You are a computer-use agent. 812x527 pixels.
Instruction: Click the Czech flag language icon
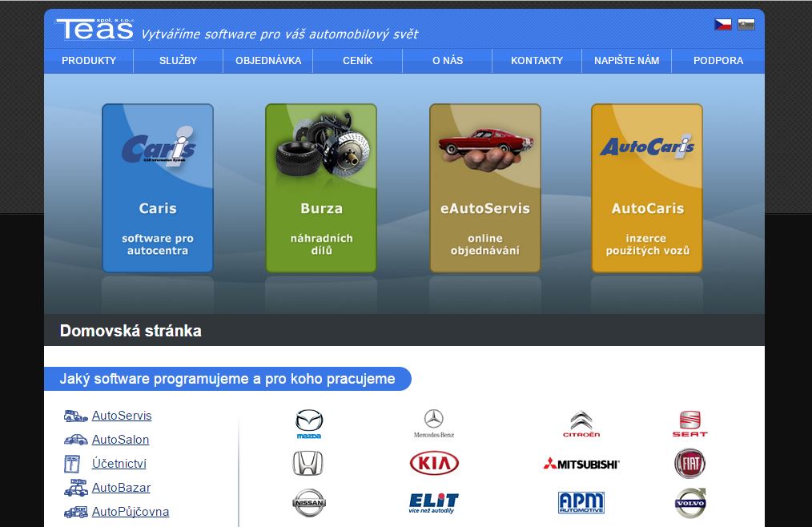[722, 25]
